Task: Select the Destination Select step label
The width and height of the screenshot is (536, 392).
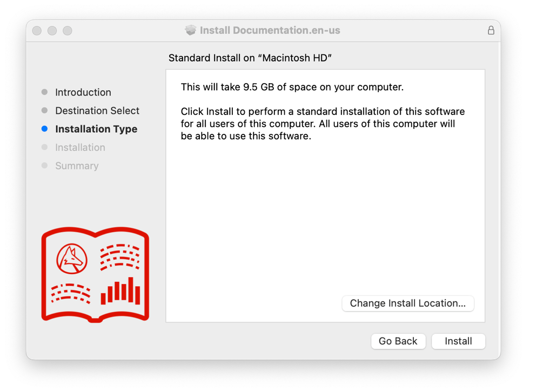Action: tap(97, 111)
